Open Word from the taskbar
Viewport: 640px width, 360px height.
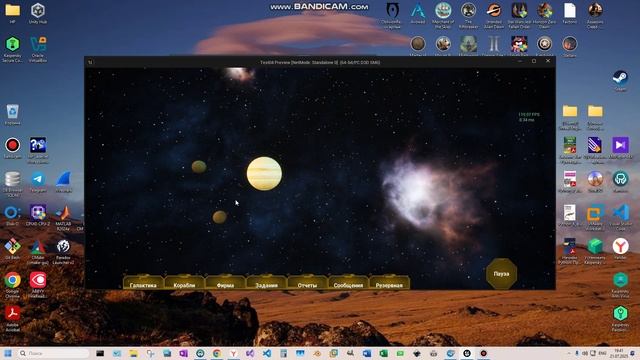point(367,353)
